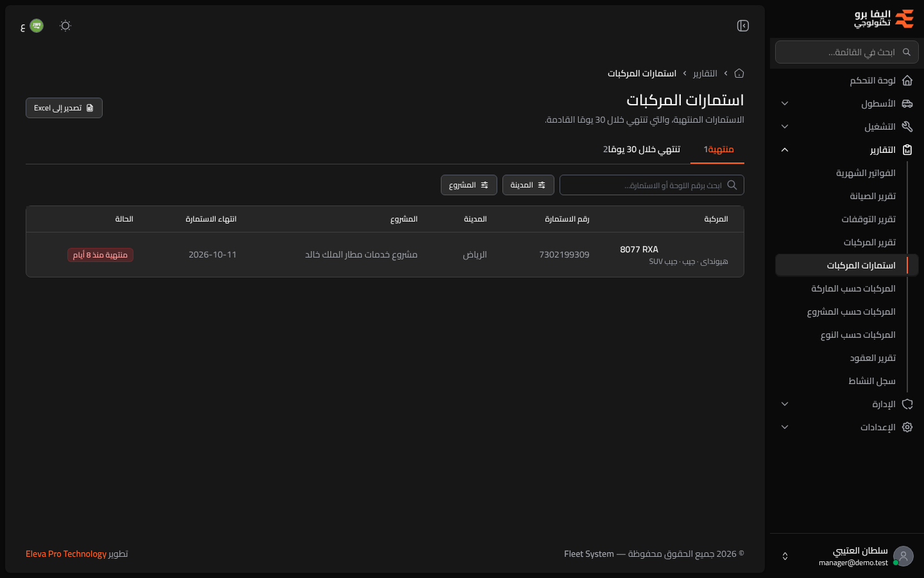Switch to تنتهي خلال 30 يوما tab
The image size is (924, 578).
click(x=642, y=150)
